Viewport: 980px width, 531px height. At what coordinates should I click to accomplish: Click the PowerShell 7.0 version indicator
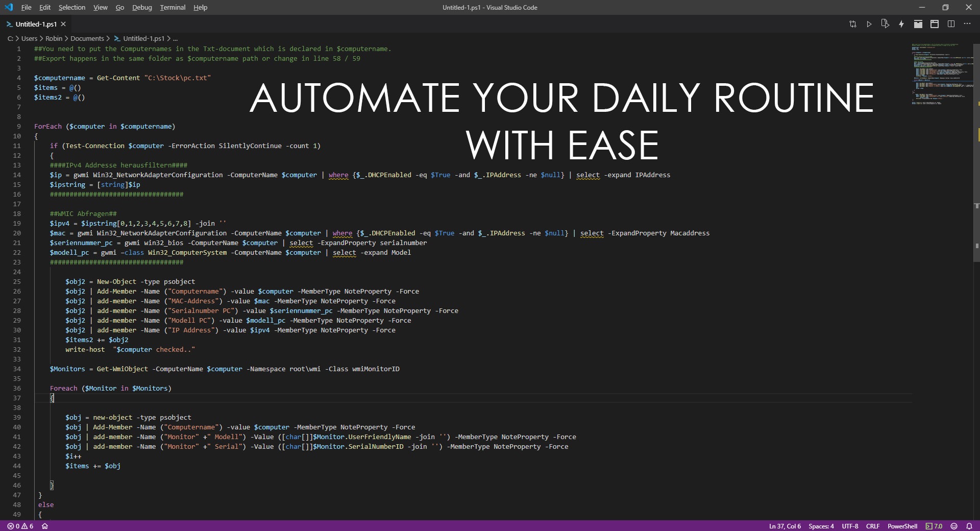tap(934, 526)
